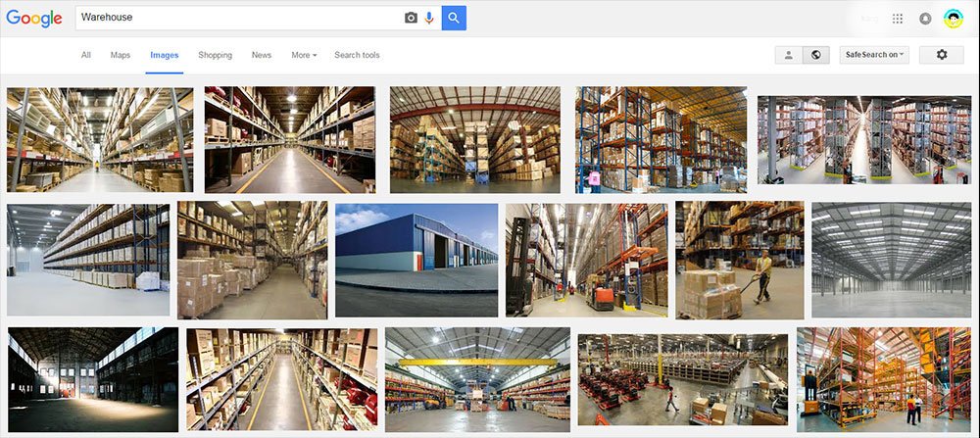Switch to private results person toggle
The image size is (980, 438).
pyautogui.click(x=789, y=55)
